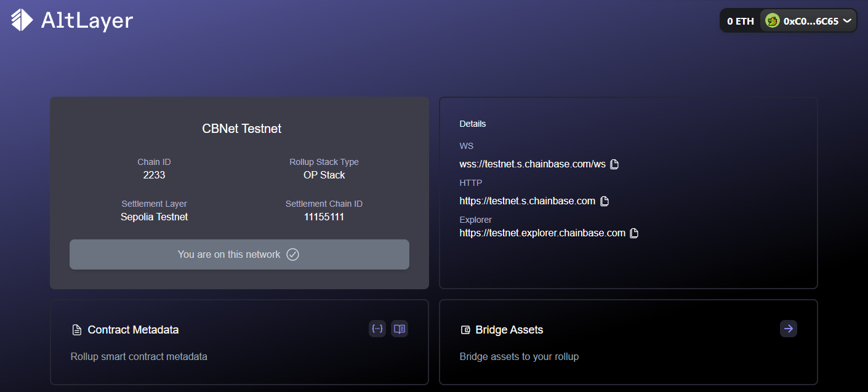Open the contract metadata book icon
868x392 pixels.
click(400, 329)
